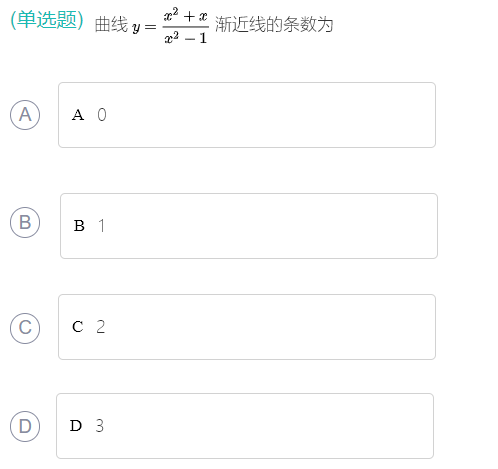Click the digit 0 in option A
Image resolution: width=498 pixels, height=469 pixels.
(x=102, y=115)
